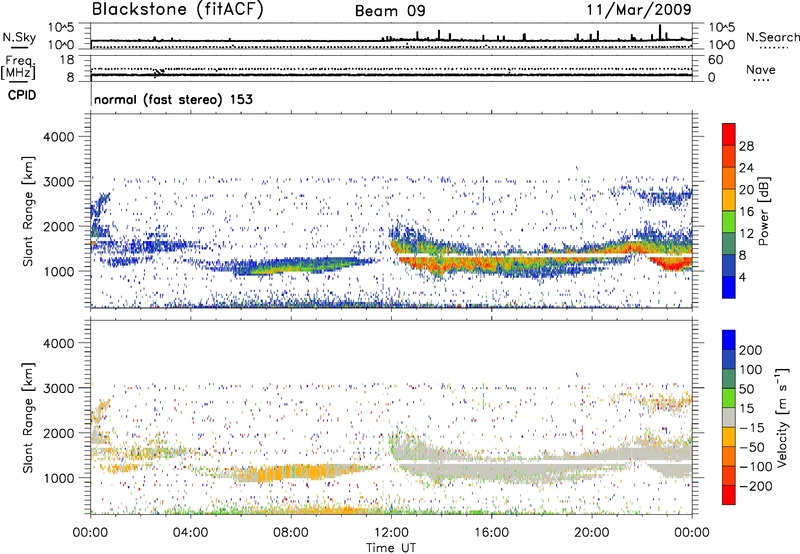Click the red bottom segment of the velocity color bar
This screenshot has height=554, width=800.
click(x=729, y=495)
